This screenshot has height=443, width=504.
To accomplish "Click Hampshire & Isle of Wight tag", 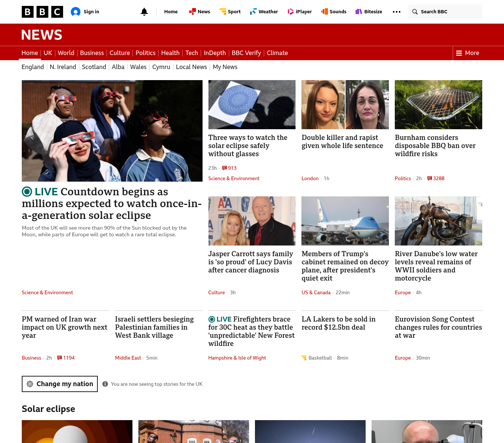I will point(237,358).
